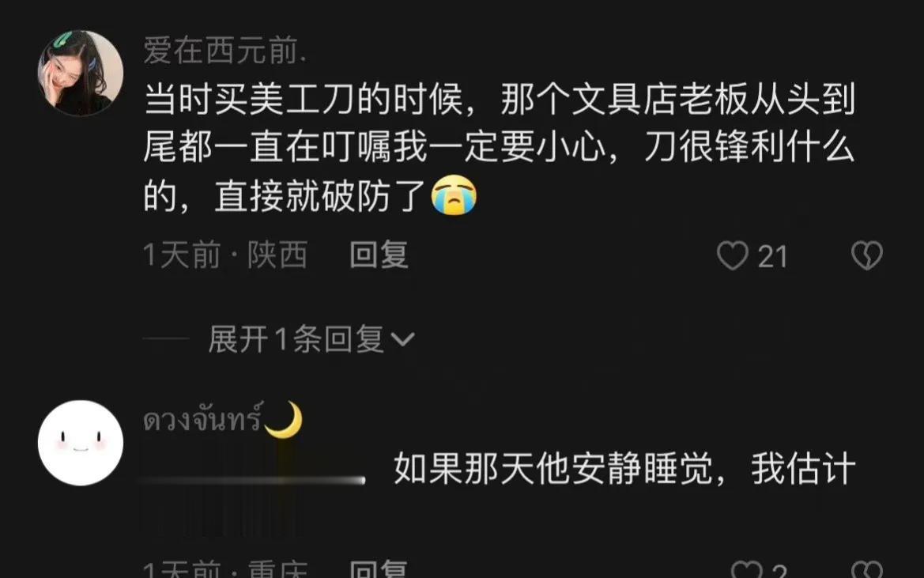The image size is (924, 578).
Task: Tap the crying emoji in first comment
Action: [454, 195]
